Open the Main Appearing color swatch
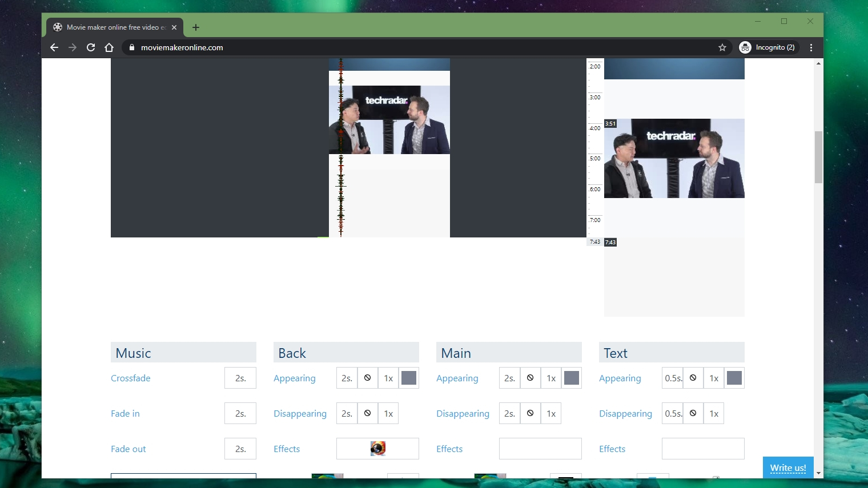The image size is (868, 488). pos(572,378)
